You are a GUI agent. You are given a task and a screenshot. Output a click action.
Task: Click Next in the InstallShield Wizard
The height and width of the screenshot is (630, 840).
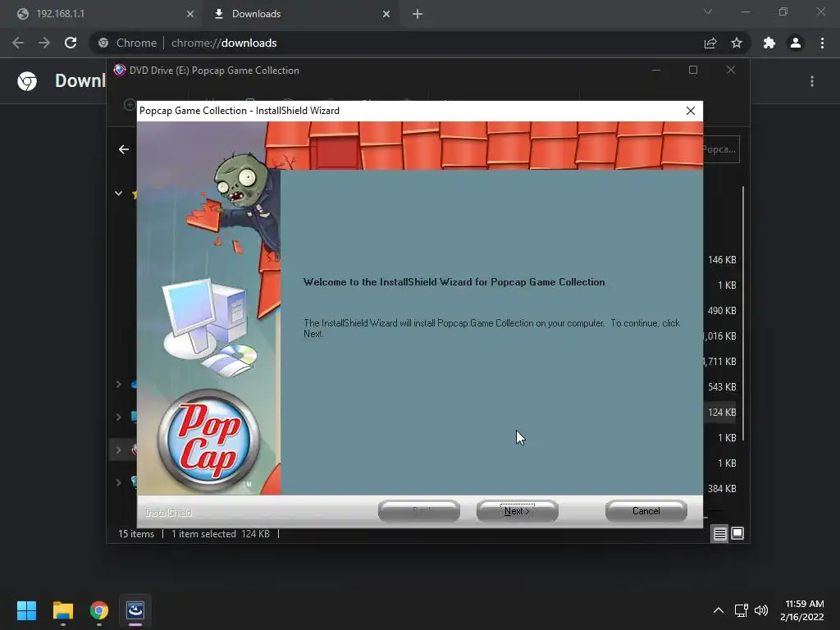[517, 511]
